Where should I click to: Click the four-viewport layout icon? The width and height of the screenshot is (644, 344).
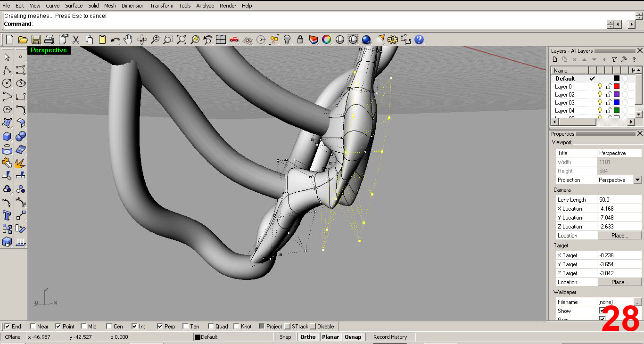coord(221,40)
